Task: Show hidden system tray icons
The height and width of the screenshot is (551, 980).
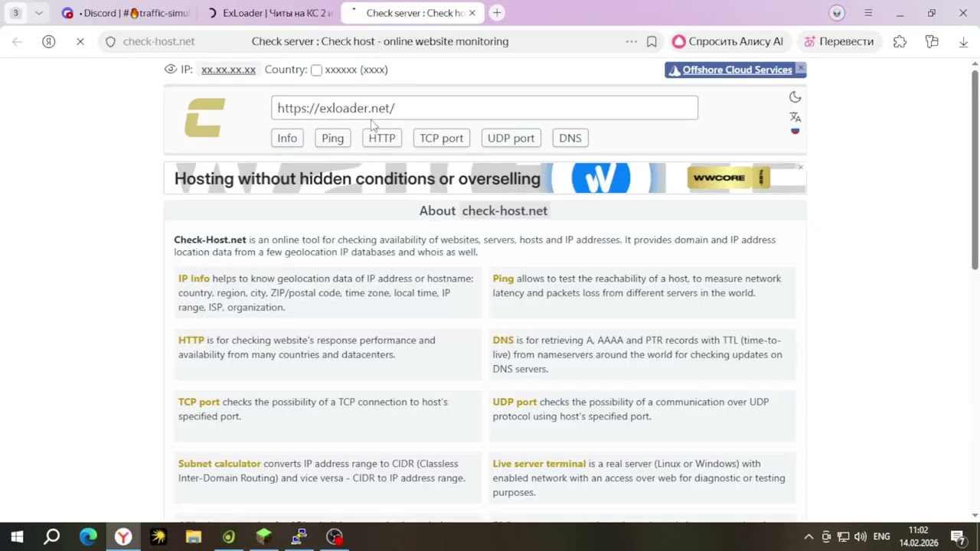Action: pos(808,536)
